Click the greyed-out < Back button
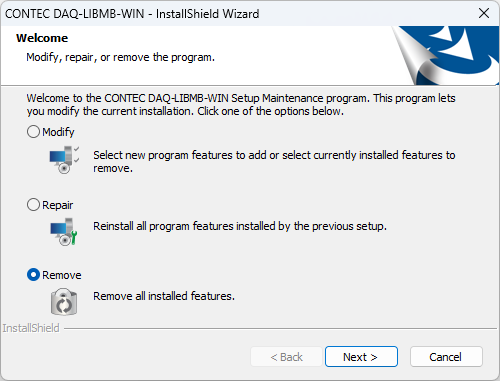Image resolution: width=500 pixels, height=381 pixels. 286,357
